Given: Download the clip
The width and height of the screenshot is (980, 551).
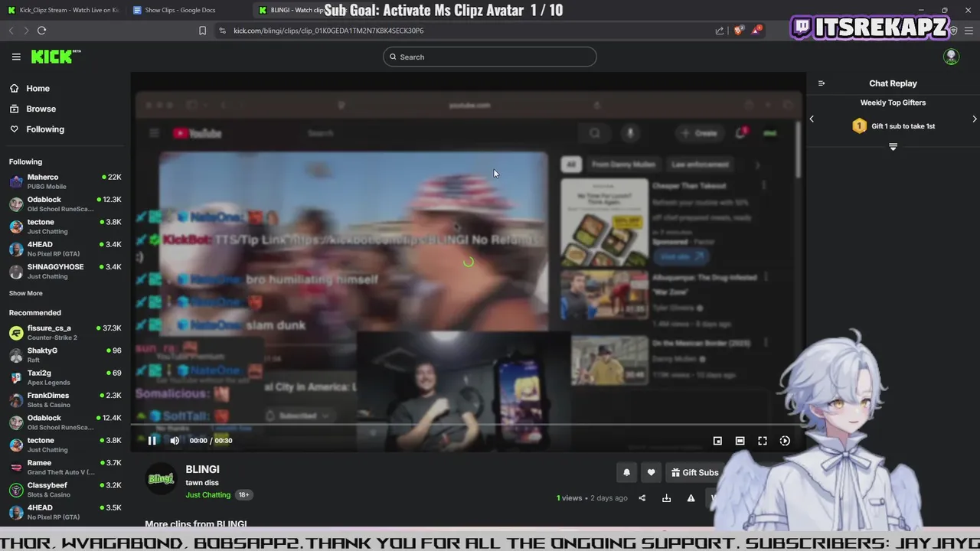Looking at the screenshot, I should [x=666, y=498].
